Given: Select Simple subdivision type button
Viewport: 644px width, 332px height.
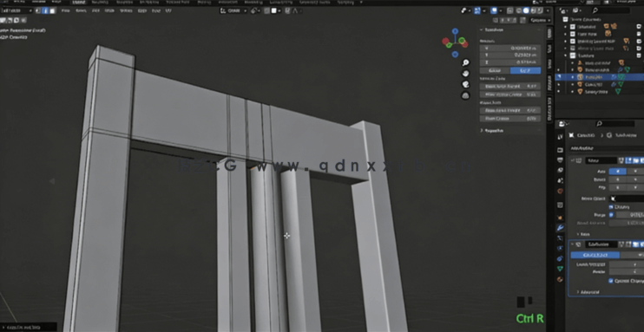Looking at the screenshot, I should pyautogui.click(x=632, y=255).
